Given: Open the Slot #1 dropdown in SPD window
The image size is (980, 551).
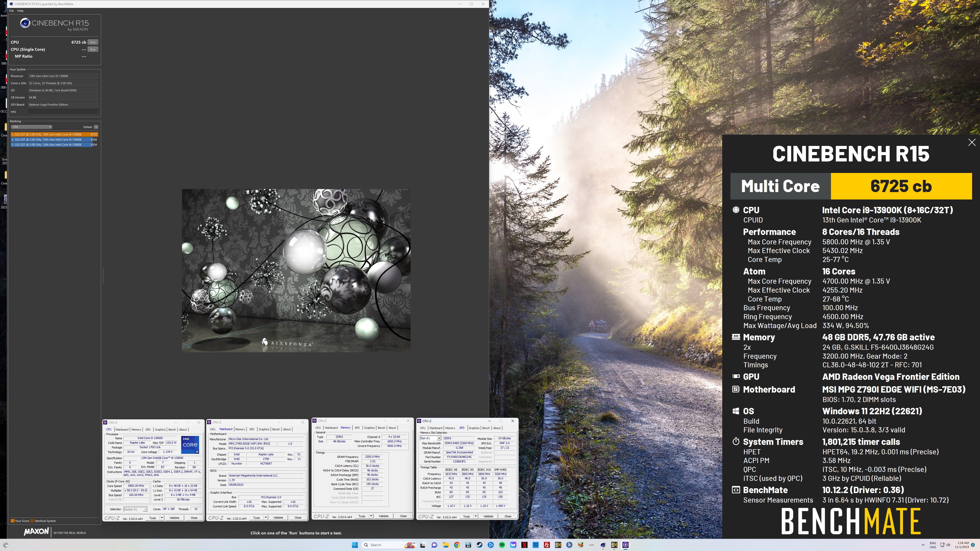Looking at the screenshot, I should pos(430,438).
